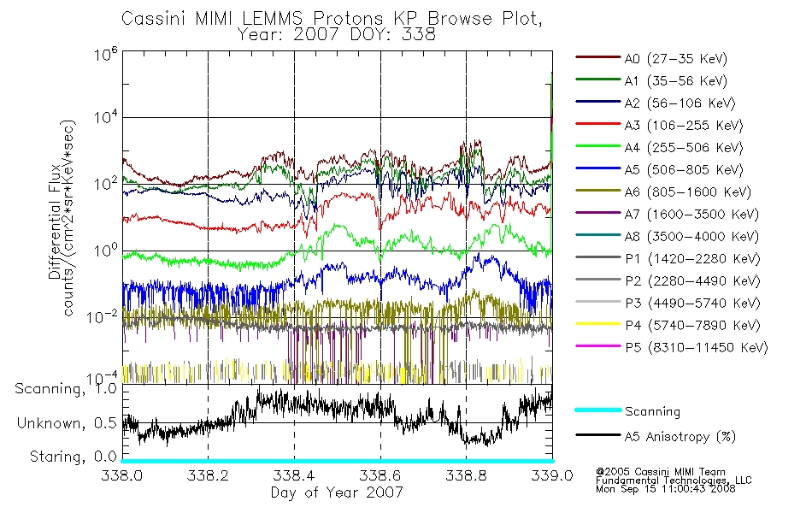Click the red A3 legend line

pos(598,124)
